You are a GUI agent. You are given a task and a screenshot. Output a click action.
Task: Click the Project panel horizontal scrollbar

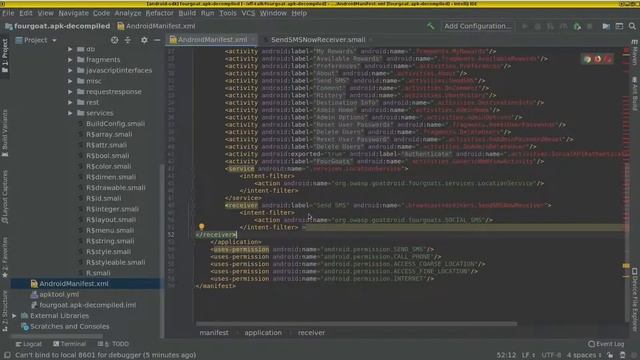tap(57, 337)
